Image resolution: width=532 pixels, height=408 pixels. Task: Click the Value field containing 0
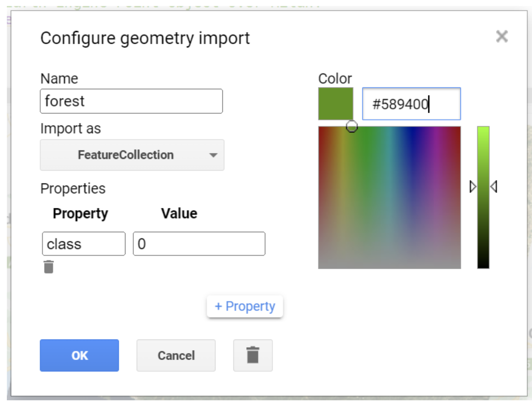pyautogui.click(x=199, y=244)
